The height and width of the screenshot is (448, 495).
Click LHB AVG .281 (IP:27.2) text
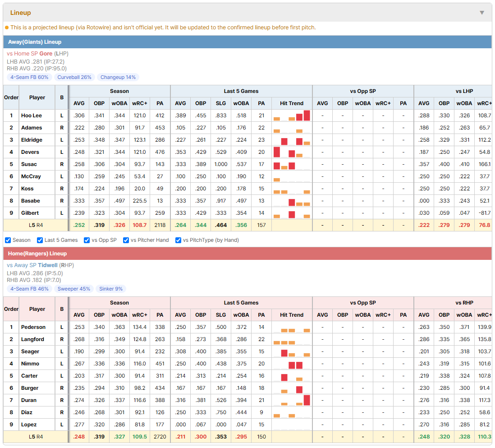tap(36, 62)
